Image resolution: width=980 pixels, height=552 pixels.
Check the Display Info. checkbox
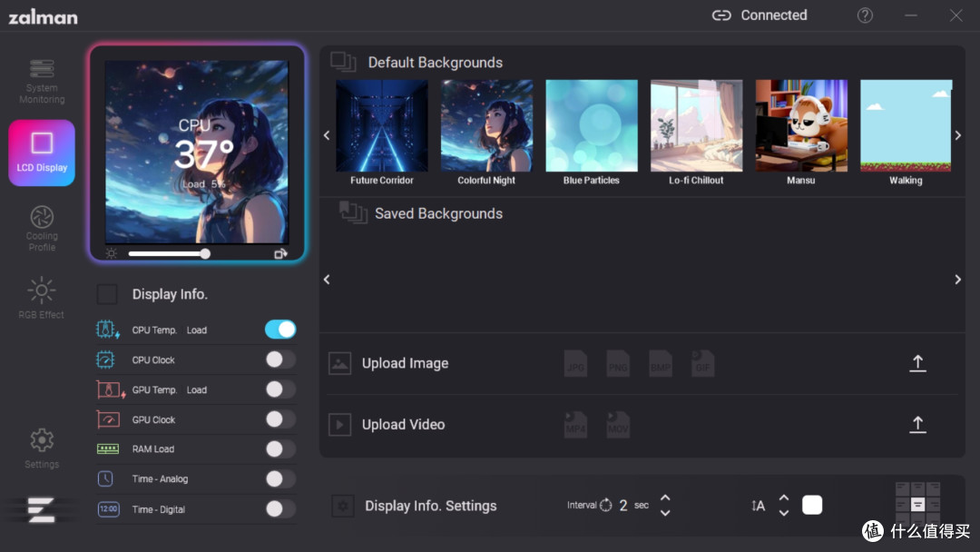point(107,294)
